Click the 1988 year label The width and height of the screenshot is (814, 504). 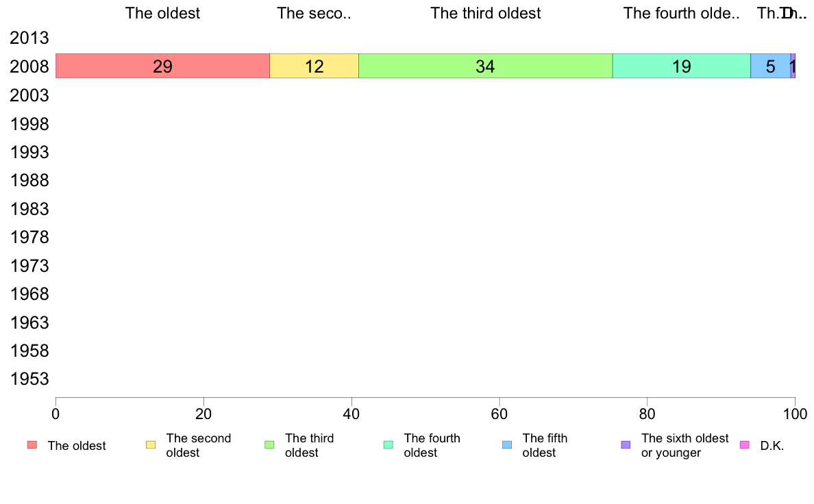29,180
